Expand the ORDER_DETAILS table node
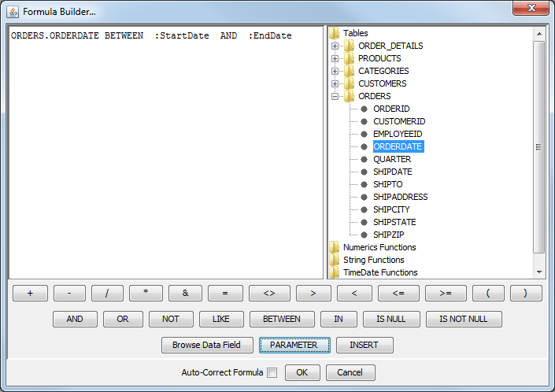555x392 pixels. (x=335, y=46)
